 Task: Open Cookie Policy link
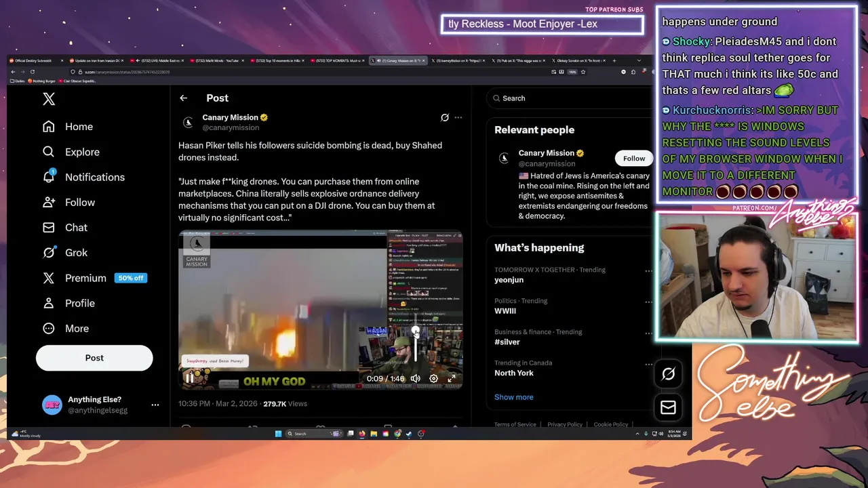[x=611, y=424]
